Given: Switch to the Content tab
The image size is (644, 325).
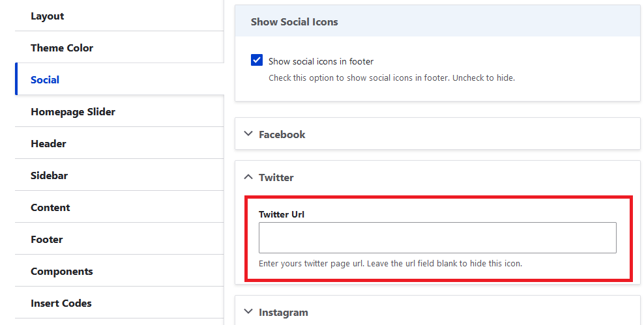Looking at the screenshot, I should (x=50, y=208).
